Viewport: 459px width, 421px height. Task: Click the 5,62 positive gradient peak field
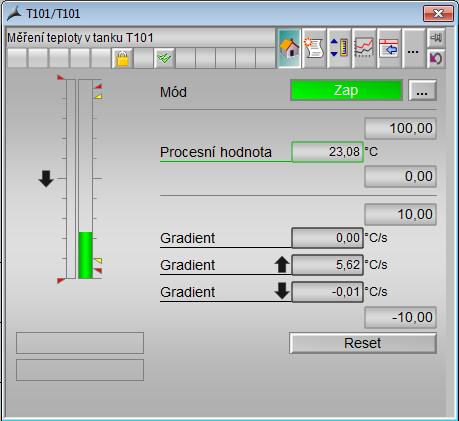(x=327, y=265)
